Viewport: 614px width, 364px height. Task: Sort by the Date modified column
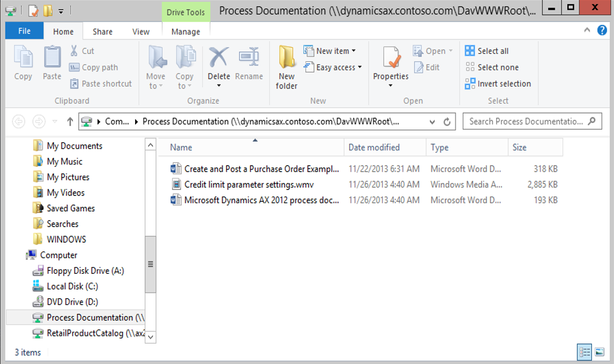point(374,147)
